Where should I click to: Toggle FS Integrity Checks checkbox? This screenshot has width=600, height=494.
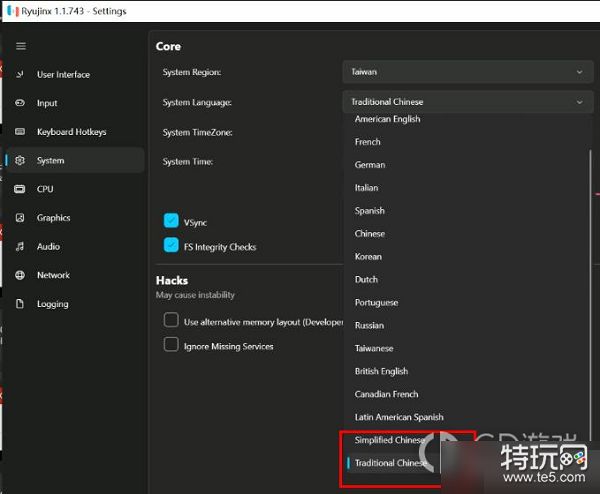click(171, 246)
